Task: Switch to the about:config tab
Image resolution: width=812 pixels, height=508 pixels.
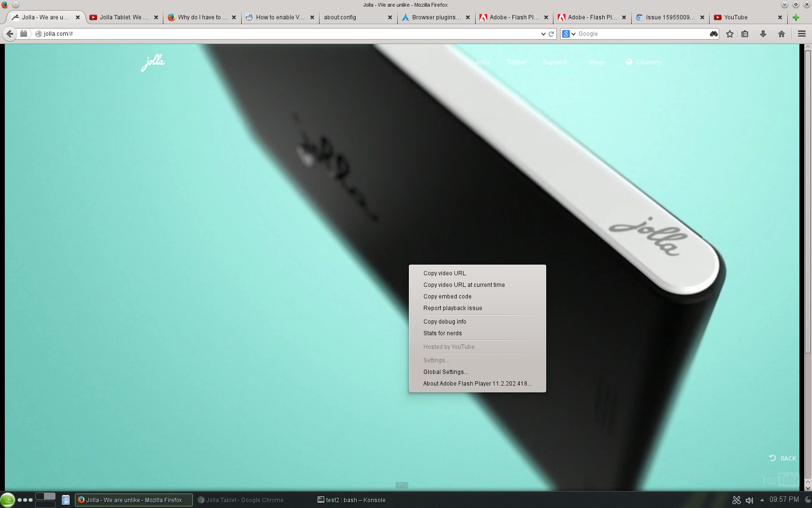Action: [x=359, y=17]
